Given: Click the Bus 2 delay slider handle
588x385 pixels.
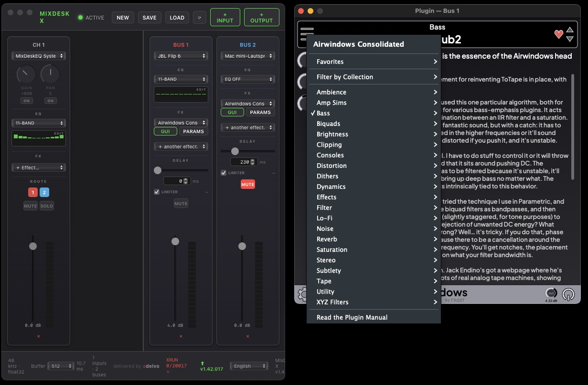Looking at the screenshot, I should point(235,151).
